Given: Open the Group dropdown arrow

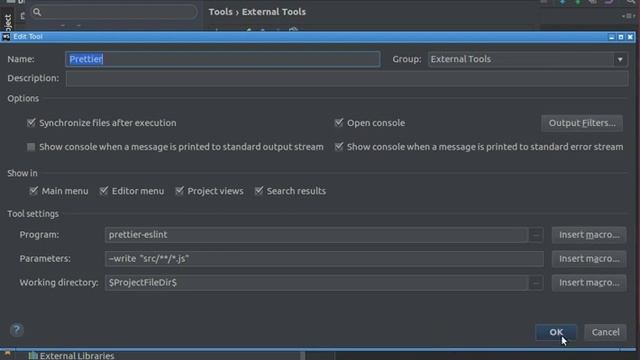Looking at the screenshot, I should (x=620, y=59).
